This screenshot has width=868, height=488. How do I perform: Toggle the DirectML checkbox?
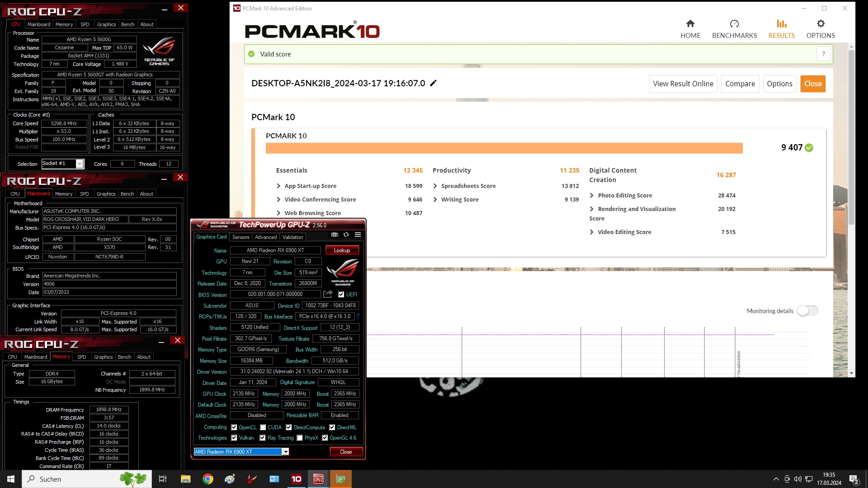pyautogui.click(x=332, y=427)
